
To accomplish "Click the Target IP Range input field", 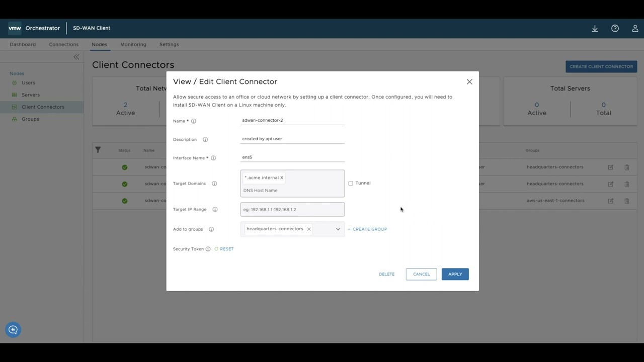I will pyautogui.click(x=292, y=210).
